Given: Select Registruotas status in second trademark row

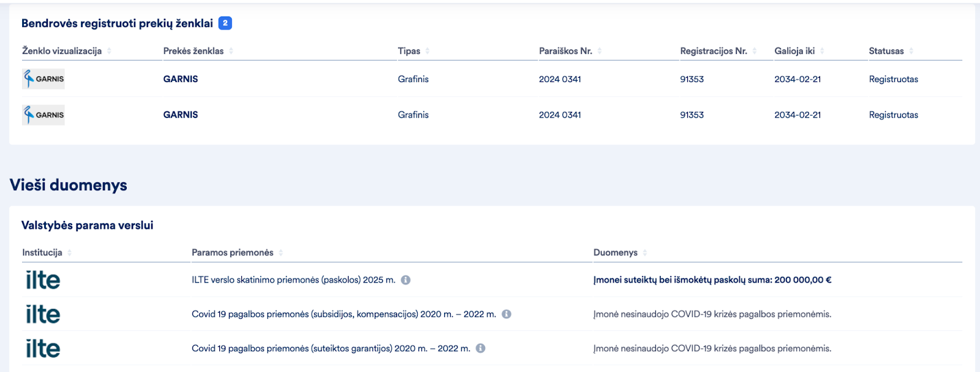Looking at the screenshot, I should point(894,114).
